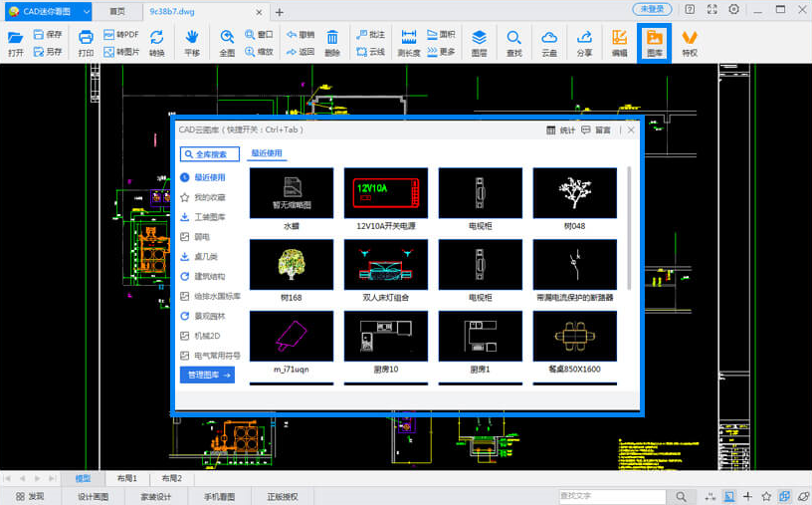The width and height of the screenshot is (812, 505).
Task: Click the 管理图库 manage library button
Action: [207, 376]
